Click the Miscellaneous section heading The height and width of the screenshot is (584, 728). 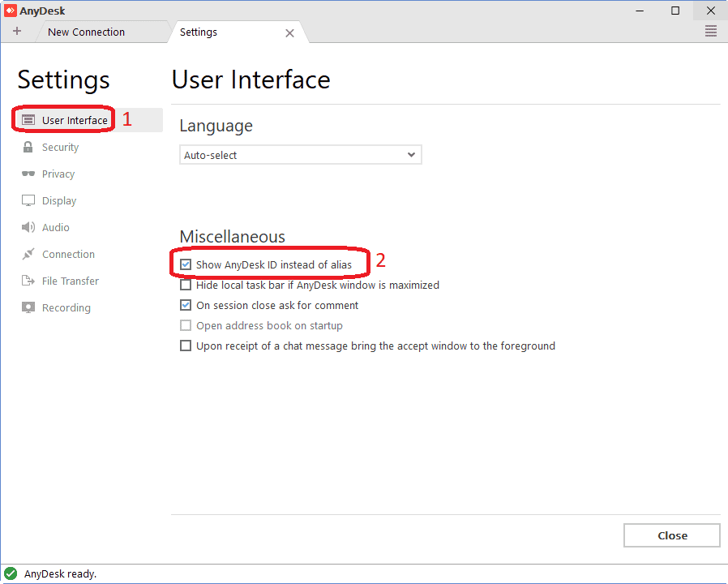233,237
